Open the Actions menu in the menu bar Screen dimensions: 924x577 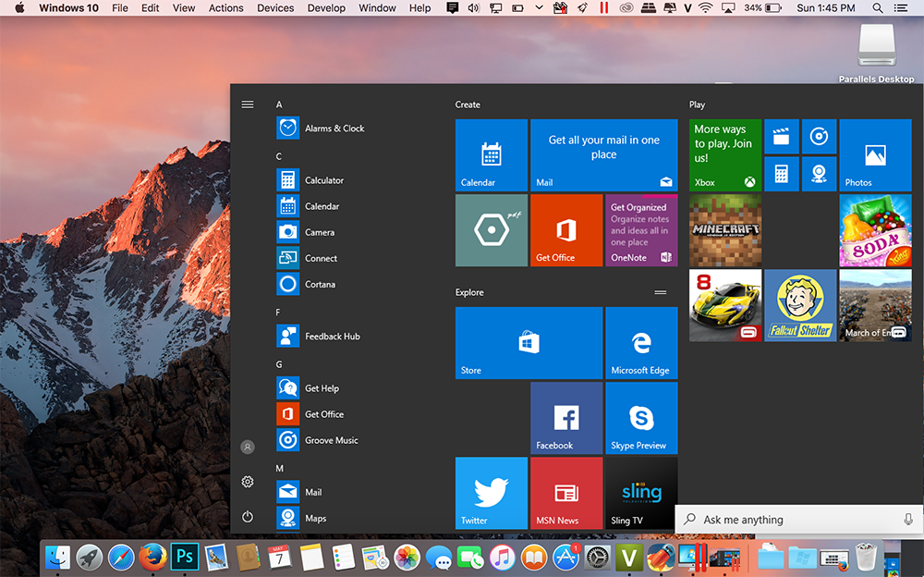point(225,7)
